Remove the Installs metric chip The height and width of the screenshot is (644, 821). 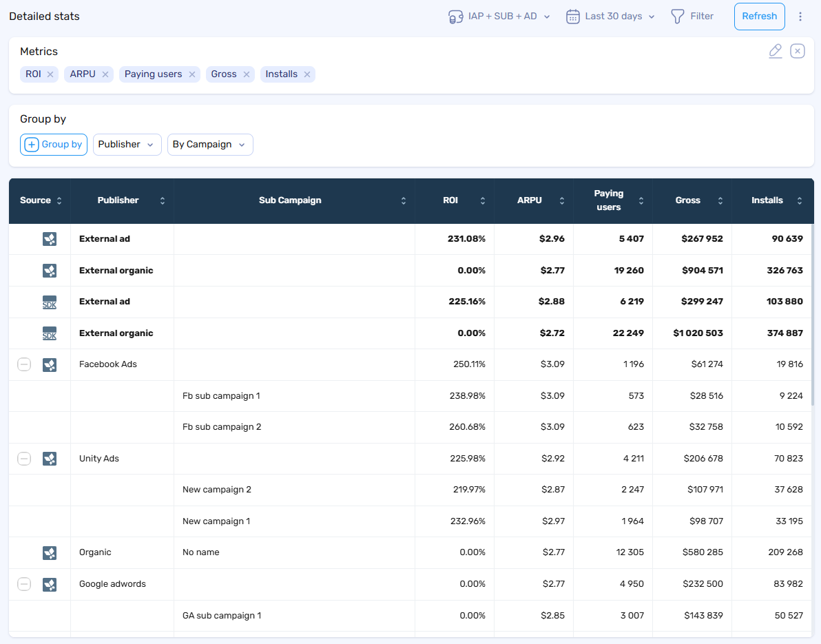[307, 74]
